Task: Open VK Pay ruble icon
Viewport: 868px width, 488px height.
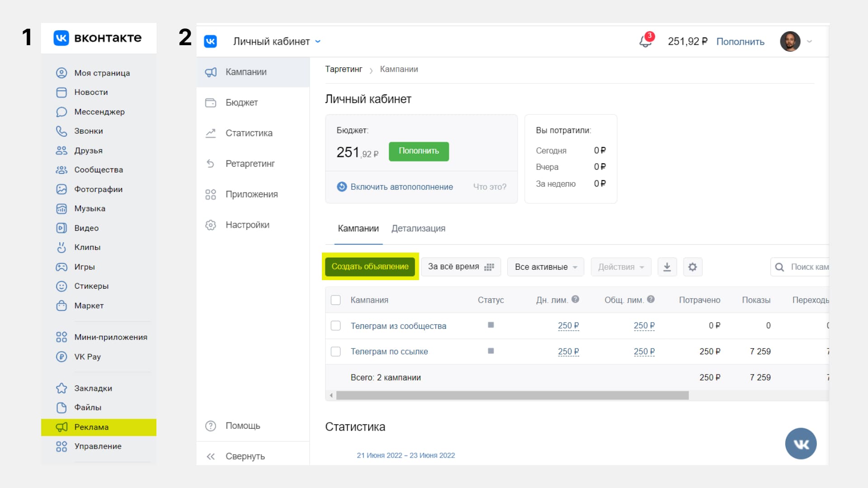Action: (61, 357)
